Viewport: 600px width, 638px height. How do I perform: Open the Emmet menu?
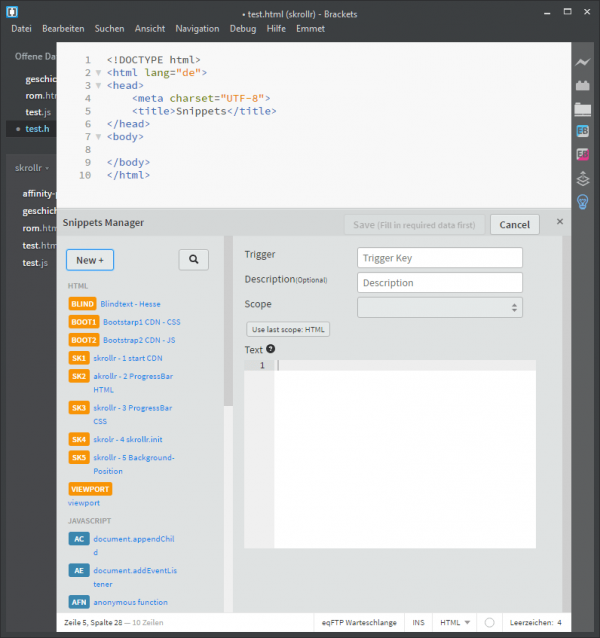click(x=310, y=29)
